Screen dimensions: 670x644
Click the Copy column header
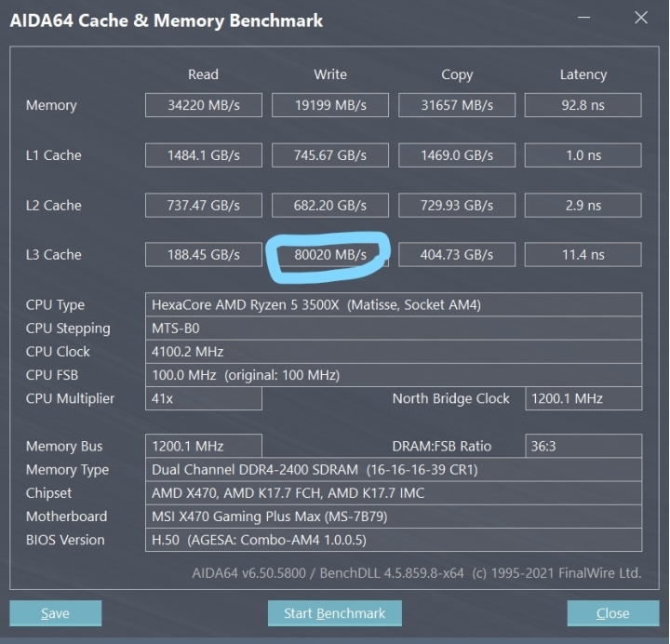click(x=457, y=75)
